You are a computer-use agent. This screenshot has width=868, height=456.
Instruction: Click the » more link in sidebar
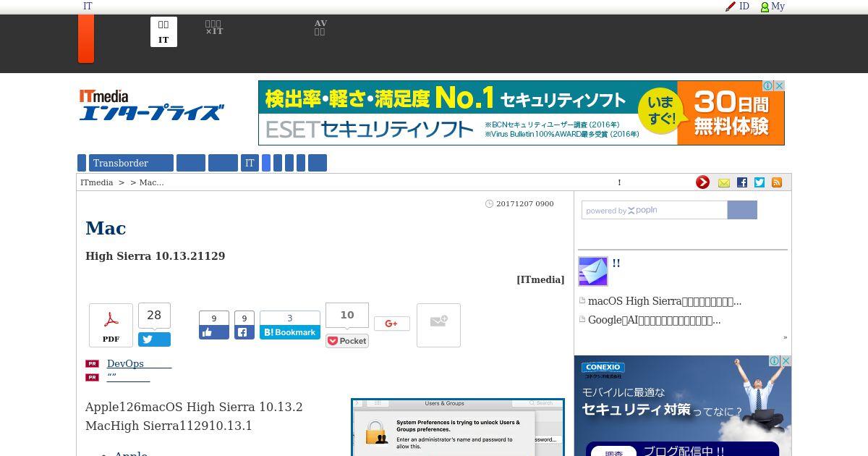[x=785, y=337]
